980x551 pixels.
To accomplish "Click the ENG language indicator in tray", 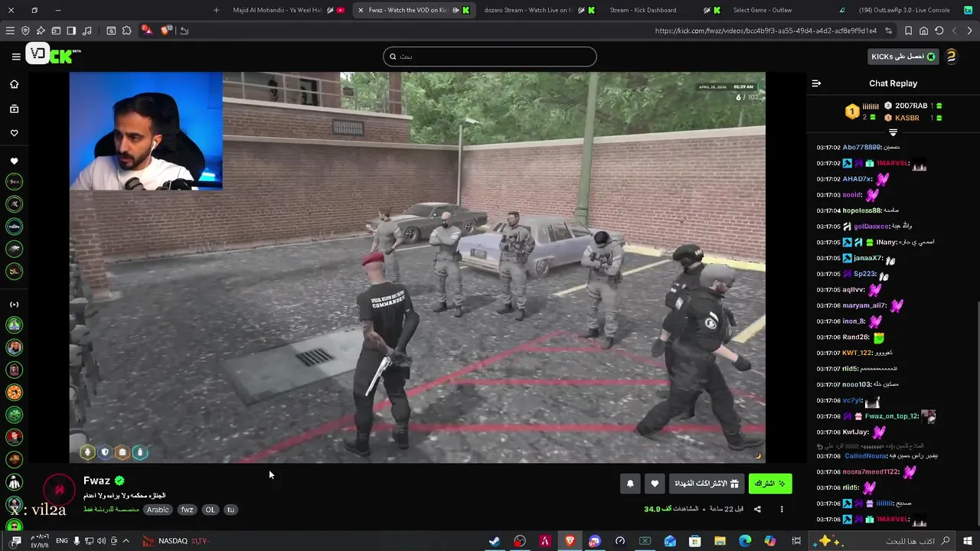I will pyautogui.click(x=62, y=541).
